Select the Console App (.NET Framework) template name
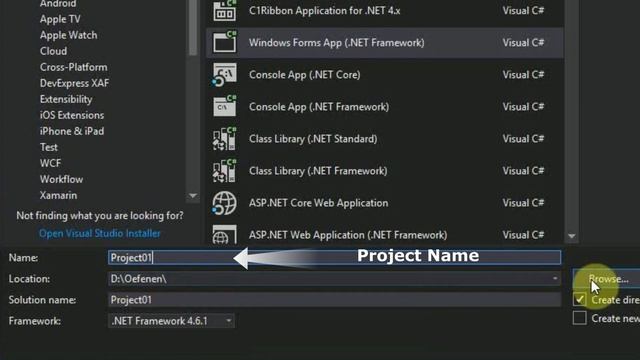This screenshot has height=360, width=640. 319,107
